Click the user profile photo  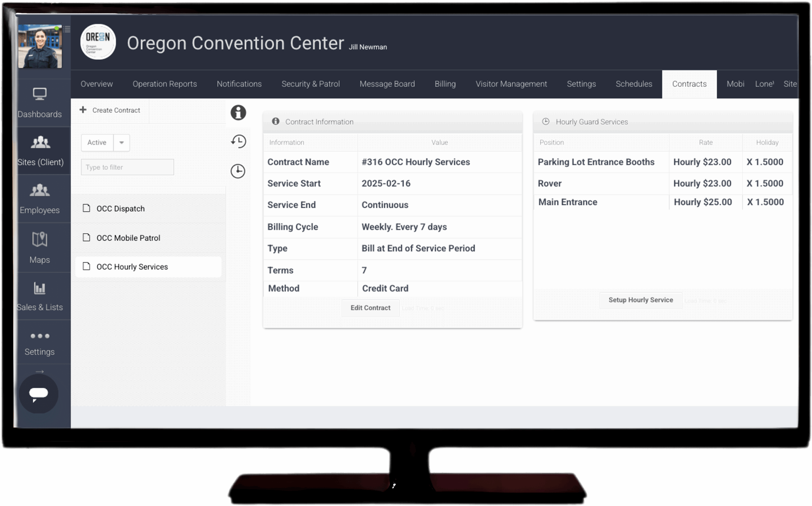click(40, 47)
